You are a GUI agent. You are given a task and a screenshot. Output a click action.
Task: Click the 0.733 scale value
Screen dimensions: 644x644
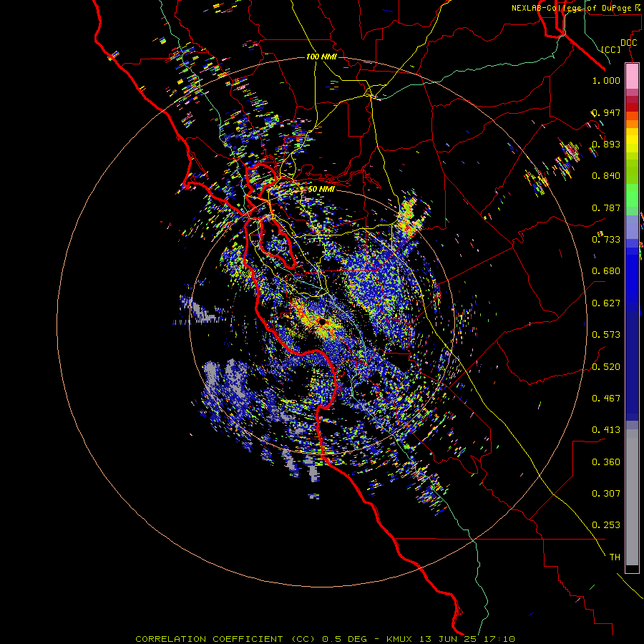click(606, 240)
